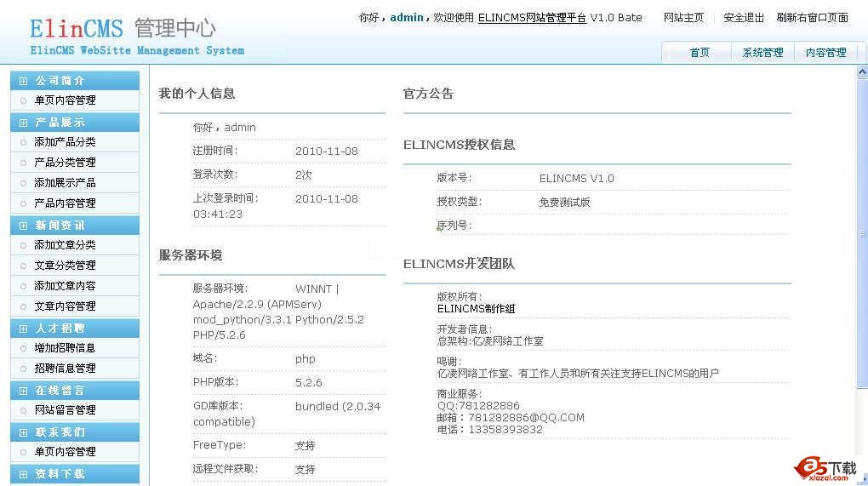Collapse the 产品展示 section expander icon
Screen dimensions: 868x486
pyautogui.click(x=23, y=123)
